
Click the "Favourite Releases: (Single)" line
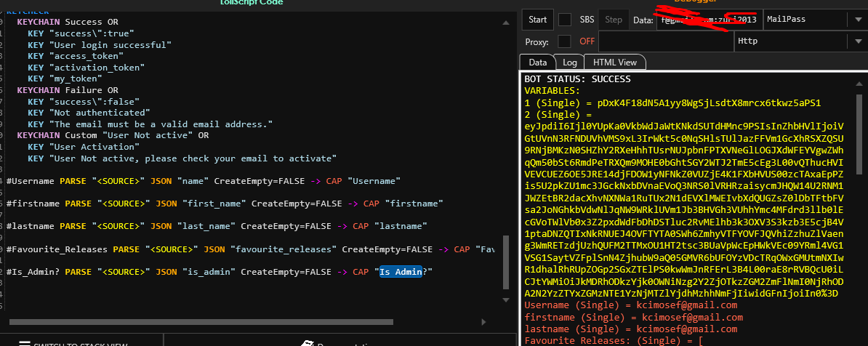click(614, 340)
